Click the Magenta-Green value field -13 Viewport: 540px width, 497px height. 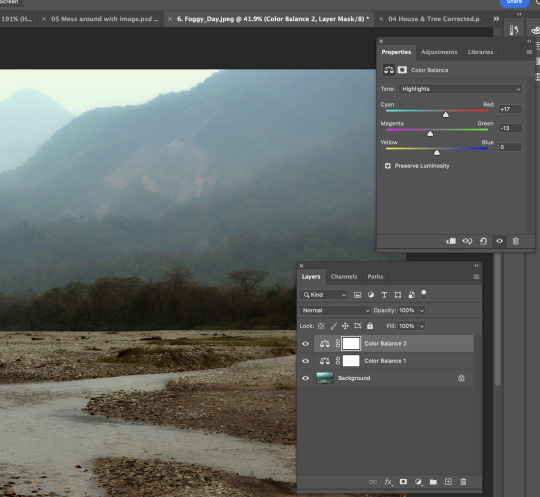tap(510, 128)
